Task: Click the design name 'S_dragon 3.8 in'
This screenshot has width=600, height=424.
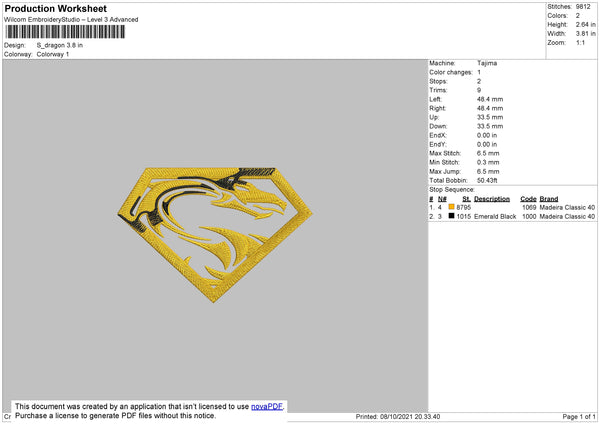Action: click(x=60, y=45)
